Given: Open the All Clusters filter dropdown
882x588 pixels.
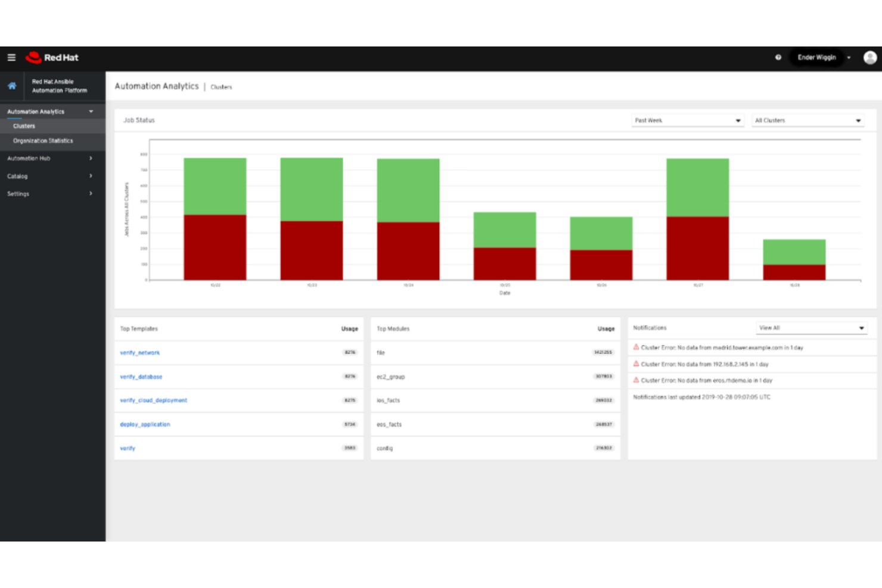Looking at the screenshot, I should click(x=808, y=120).
